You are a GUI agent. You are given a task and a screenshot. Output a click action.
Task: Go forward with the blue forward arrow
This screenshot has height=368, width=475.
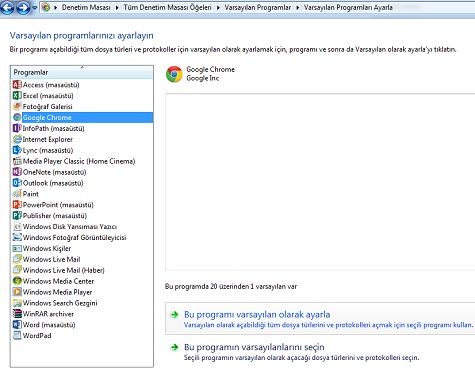(x=23, y=8)
